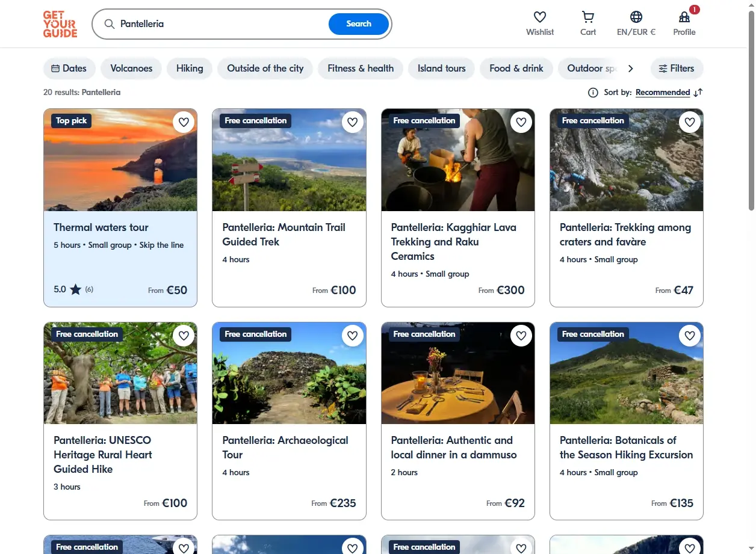The width and height of the screenshot is (756, 554).
Task: Click the '20 results: Pantelleria' text
Action: click(82, 93)
